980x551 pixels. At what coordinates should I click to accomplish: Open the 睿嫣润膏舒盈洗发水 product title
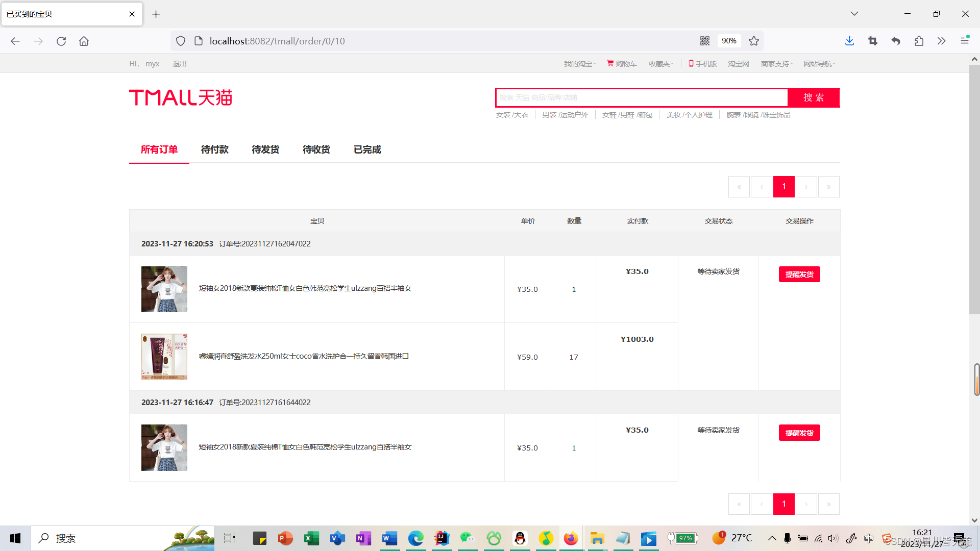click(x=304, y=356)
